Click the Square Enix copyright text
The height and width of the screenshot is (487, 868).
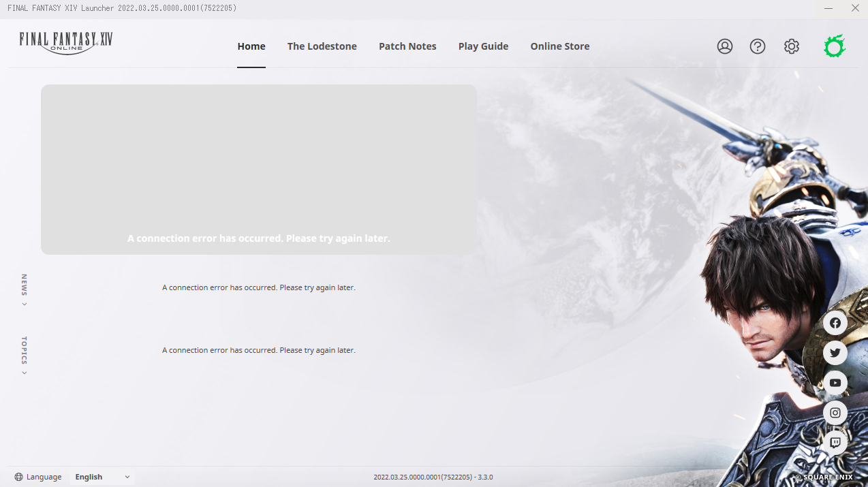click(x=824, y=477)
